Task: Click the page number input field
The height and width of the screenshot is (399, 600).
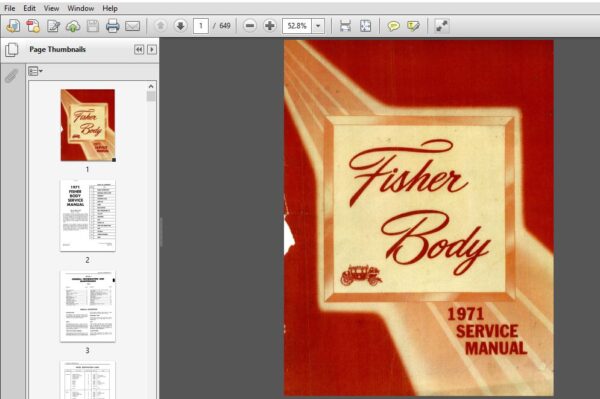Action: 201,26
